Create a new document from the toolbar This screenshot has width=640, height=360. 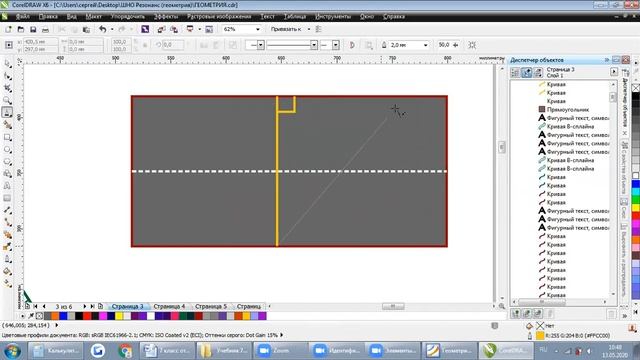(8, 29)
